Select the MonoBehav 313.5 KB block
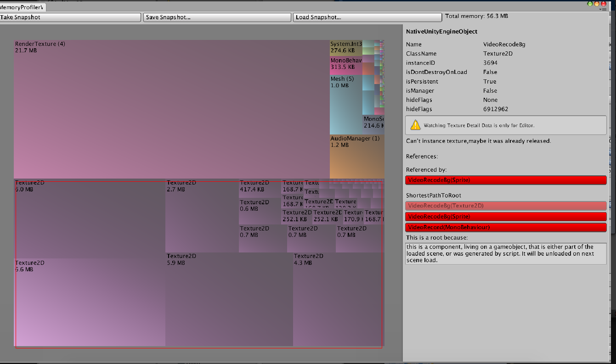Screen dimensions: 616x364 click(346, 66)
